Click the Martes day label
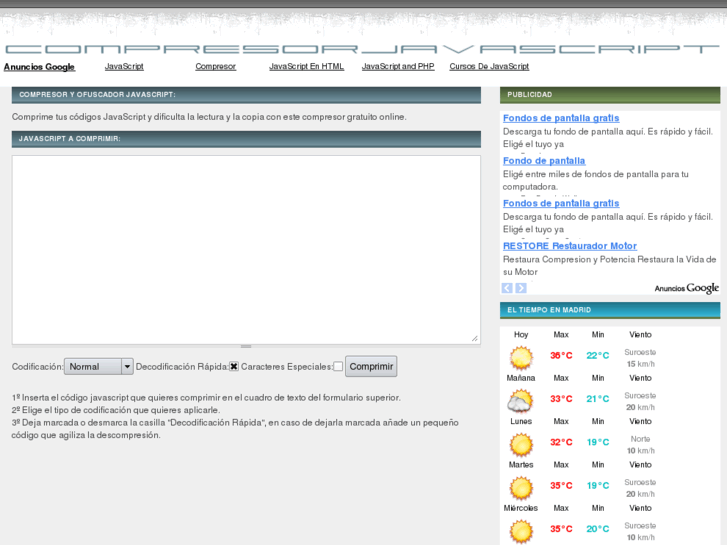 [521, 465]
